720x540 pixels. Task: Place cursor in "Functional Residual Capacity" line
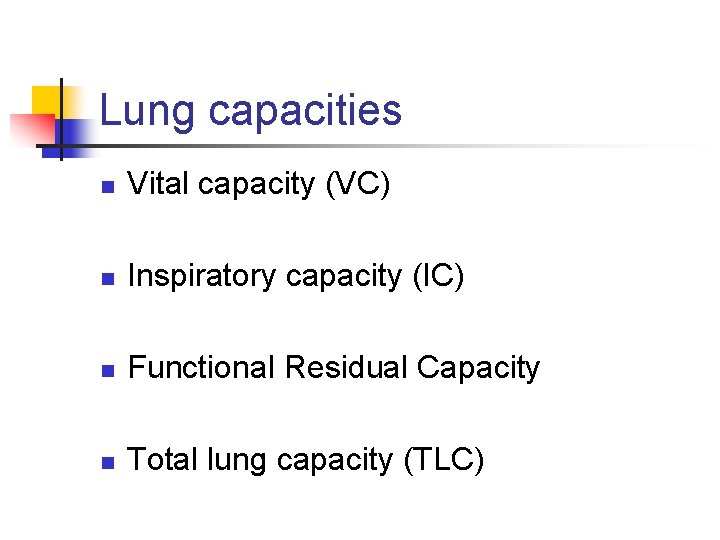point(334,368)
